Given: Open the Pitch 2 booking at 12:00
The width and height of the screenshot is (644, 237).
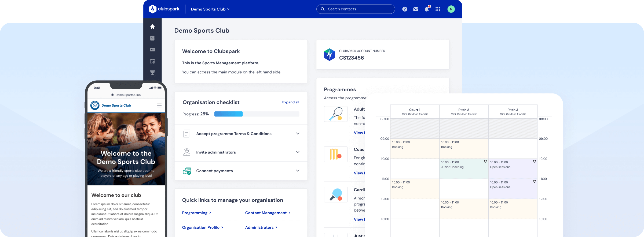Looking at the screenshot, I should [x=464, y=209].
